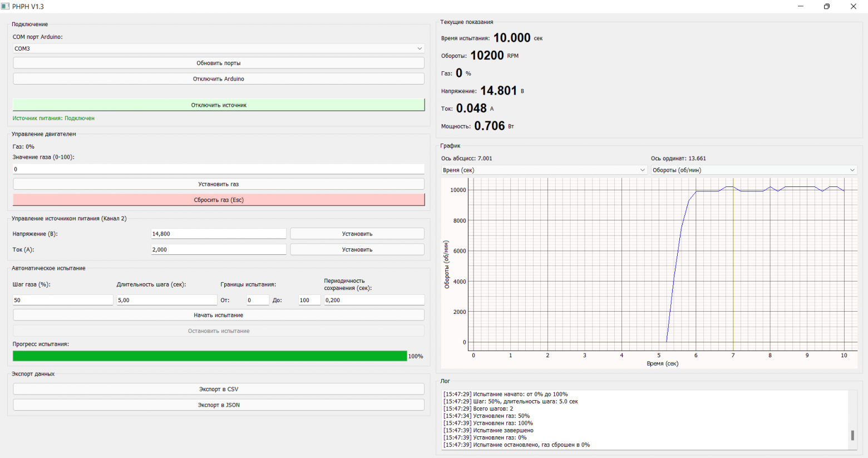Image resolution: width=868 pixels, height=458 pixels.
Task: Click log line Испытание остановлено, газ сброшен в 0%
Action: [516, 445]
